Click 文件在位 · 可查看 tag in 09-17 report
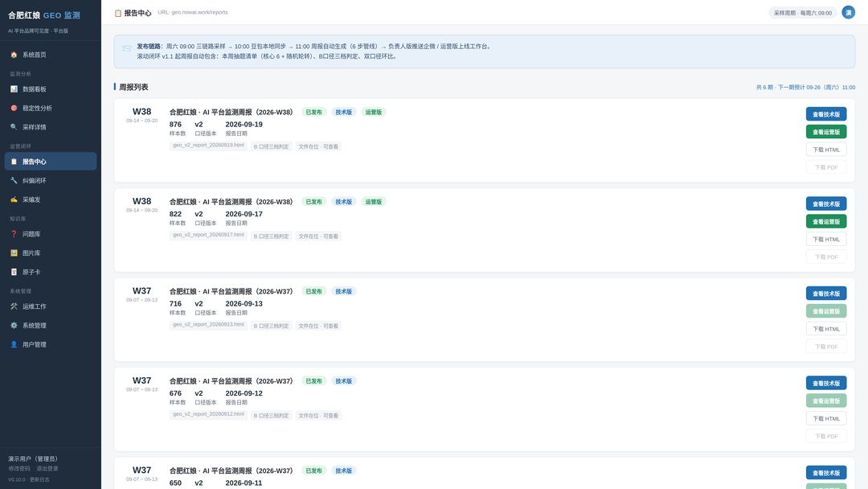 coord(318,236)
